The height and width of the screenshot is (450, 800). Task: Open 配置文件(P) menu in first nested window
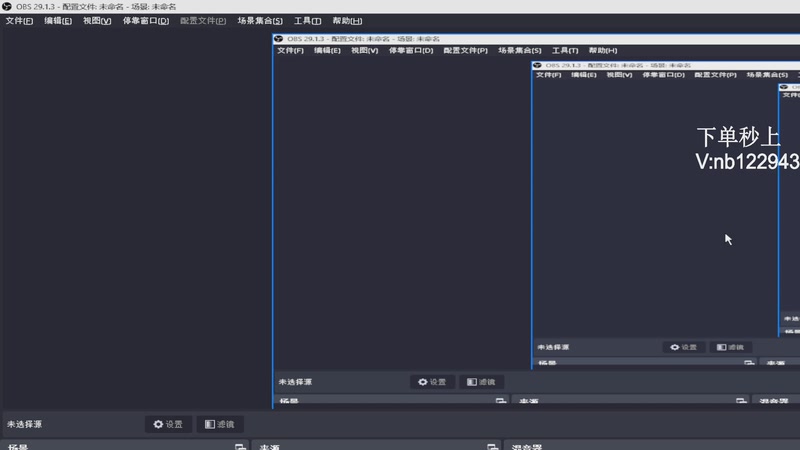(465, 51)
